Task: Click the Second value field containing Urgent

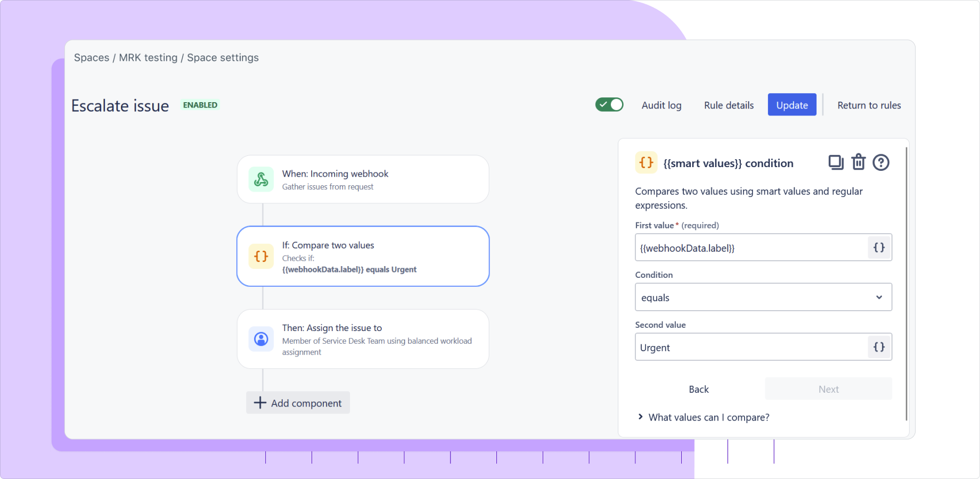Action: [746, 346]
